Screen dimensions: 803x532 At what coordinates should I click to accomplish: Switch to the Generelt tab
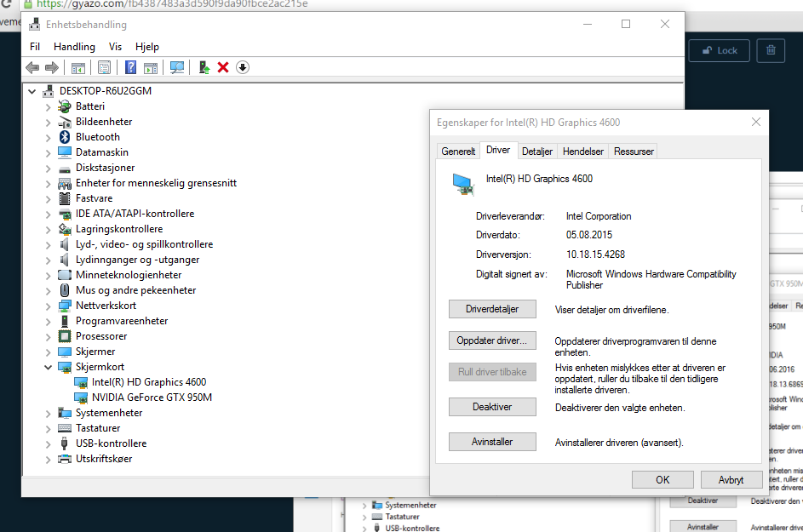(x=458, y=152)
